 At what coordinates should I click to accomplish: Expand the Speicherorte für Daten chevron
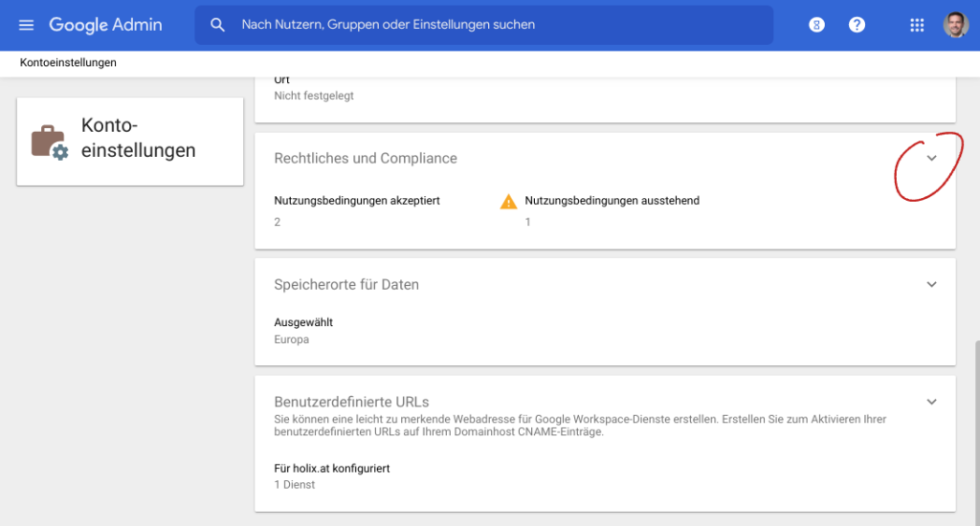click(x=931, y=284)
